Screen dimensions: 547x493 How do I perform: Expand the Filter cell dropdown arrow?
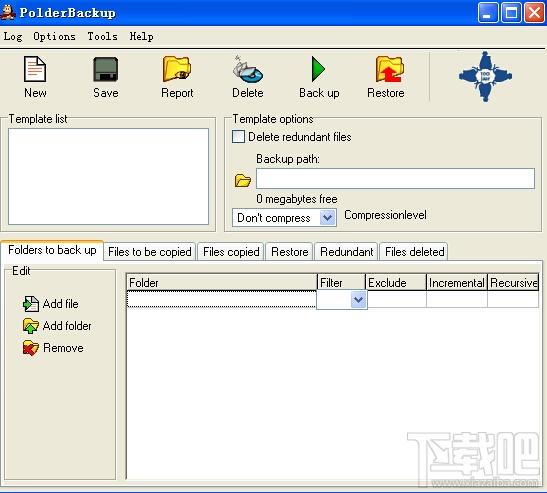[x=359, y=300]
